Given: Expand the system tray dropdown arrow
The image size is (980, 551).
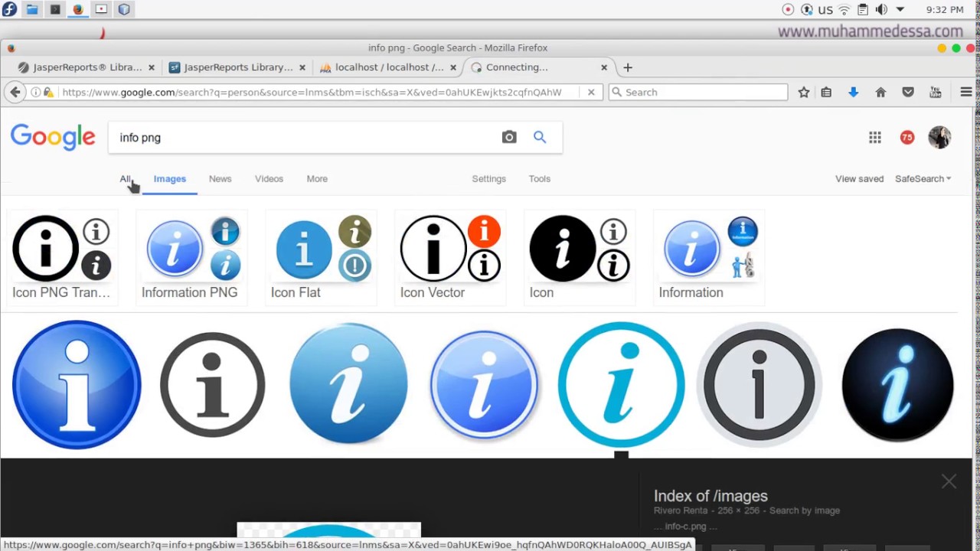Looking at the screenshot, I should 900,10.
